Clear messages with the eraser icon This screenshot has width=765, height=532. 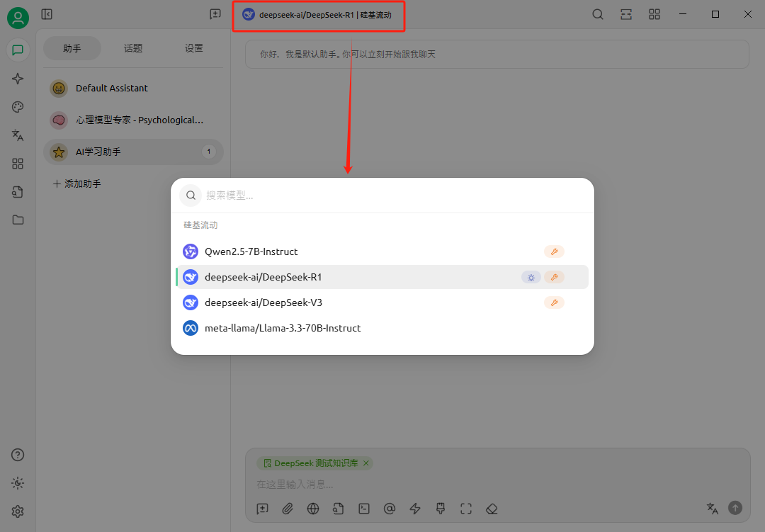(x=492, y=509)
